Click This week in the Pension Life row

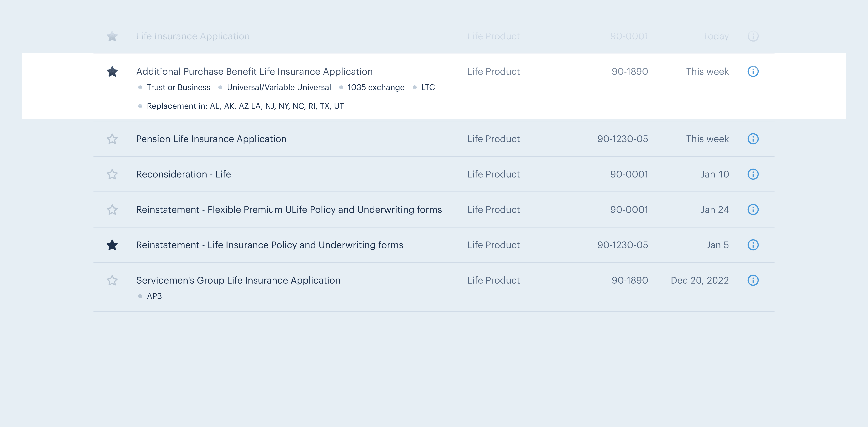click(707, 139)
